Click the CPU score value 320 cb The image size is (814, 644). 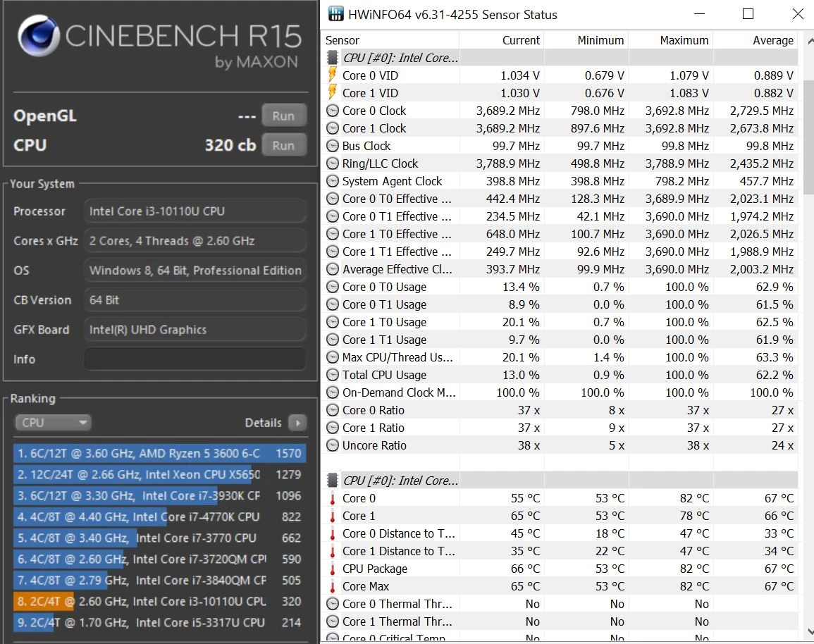click(230, 145)
